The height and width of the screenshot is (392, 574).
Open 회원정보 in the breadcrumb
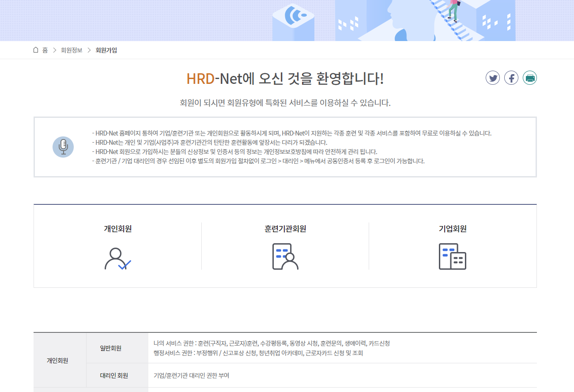click(72, 50)
